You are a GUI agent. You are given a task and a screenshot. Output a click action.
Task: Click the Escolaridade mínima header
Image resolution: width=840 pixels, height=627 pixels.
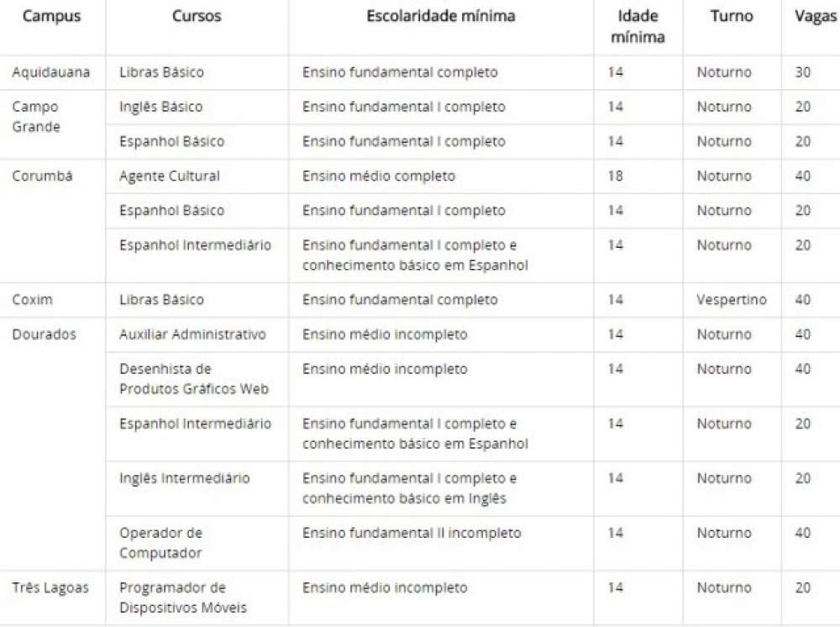click(x=441, y=16)
